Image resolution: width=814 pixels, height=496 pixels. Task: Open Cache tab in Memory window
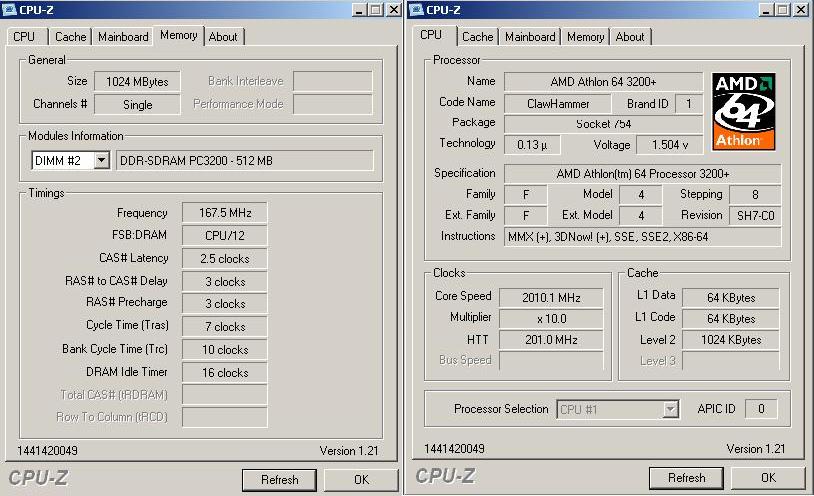click(71, 37)
